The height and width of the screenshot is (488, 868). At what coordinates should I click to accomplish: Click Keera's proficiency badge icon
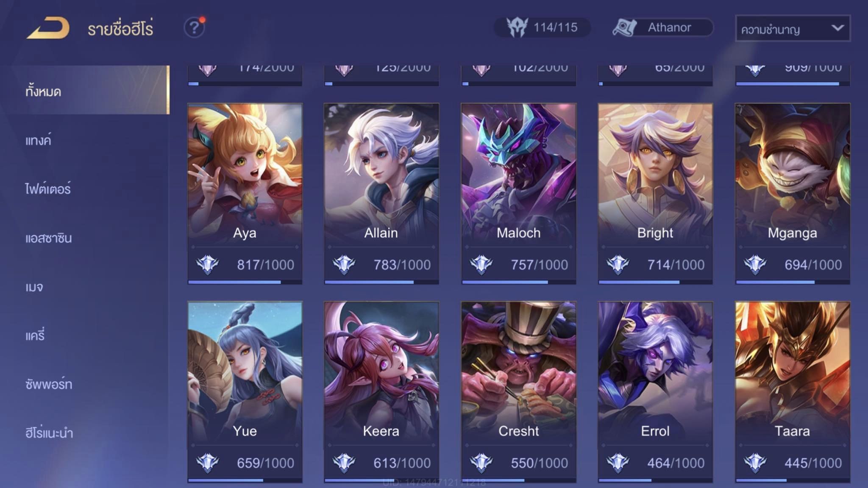point(344,463)
